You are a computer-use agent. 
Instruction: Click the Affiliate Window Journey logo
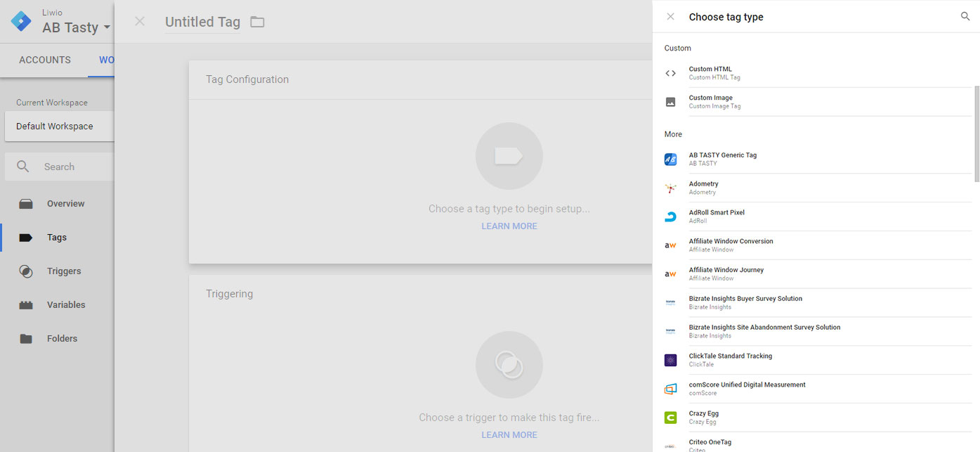point(671,274)
